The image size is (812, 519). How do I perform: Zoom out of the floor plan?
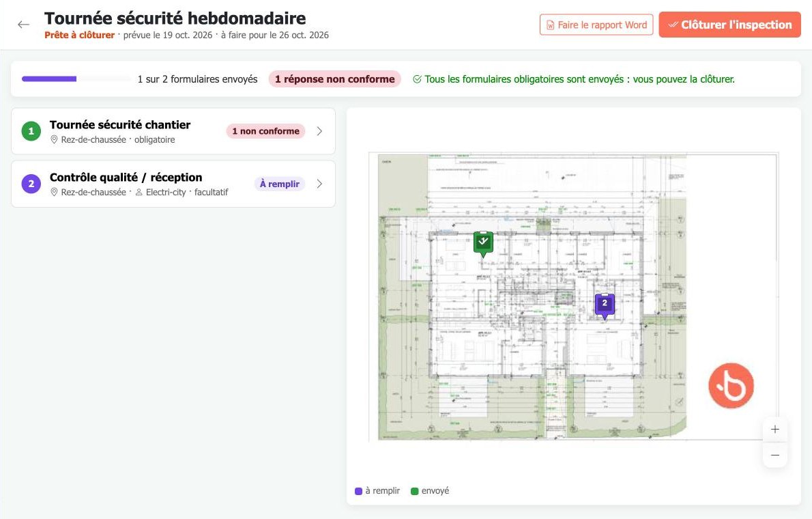774,455
